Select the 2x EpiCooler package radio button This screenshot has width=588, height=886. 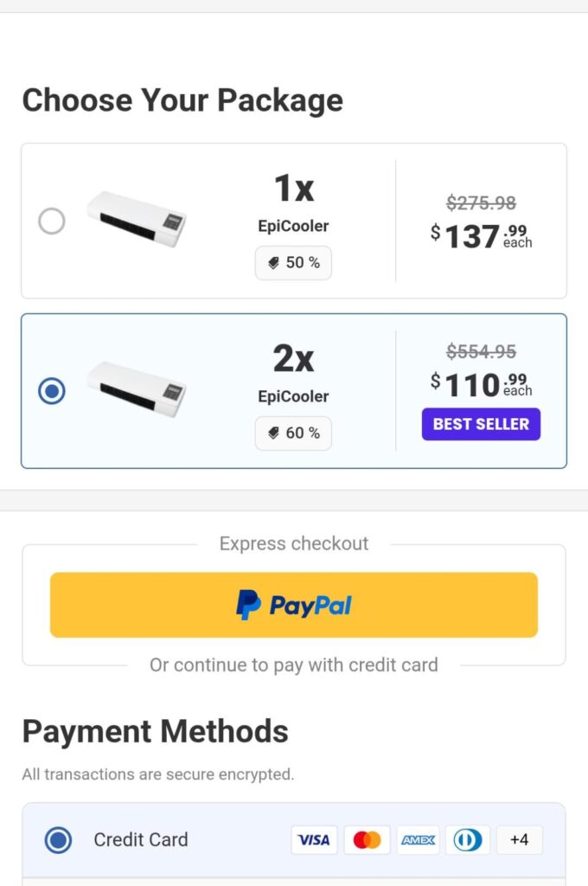tap(52, 391)
